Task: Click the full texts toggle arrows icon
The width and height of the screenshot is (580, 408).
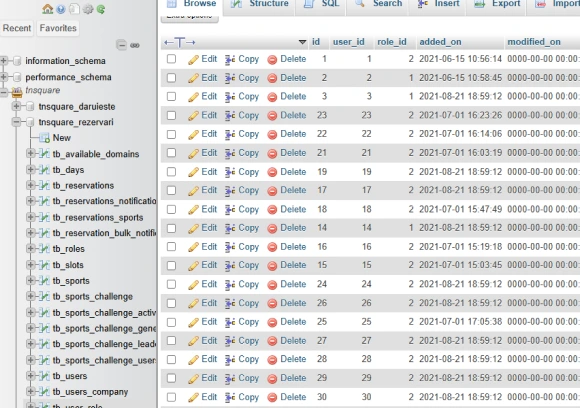Action: [180, 42]
